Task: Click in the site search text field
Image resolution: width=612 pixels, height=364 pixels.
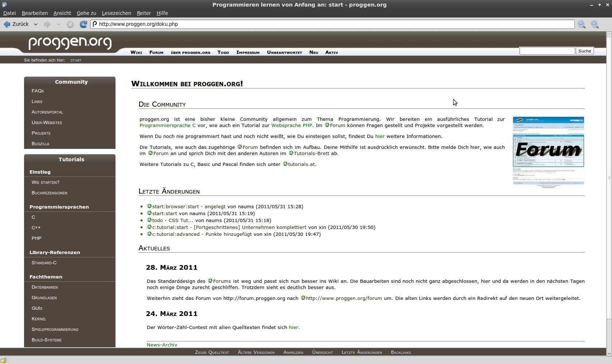Action: (x=547, y=51)
